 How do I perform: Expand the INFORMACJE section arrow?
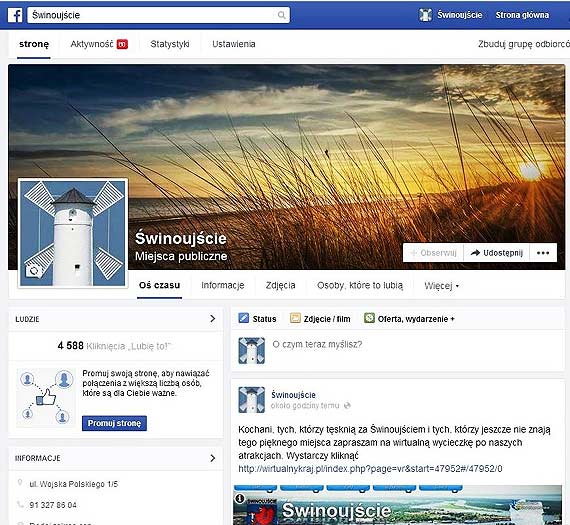coord(213,458)
